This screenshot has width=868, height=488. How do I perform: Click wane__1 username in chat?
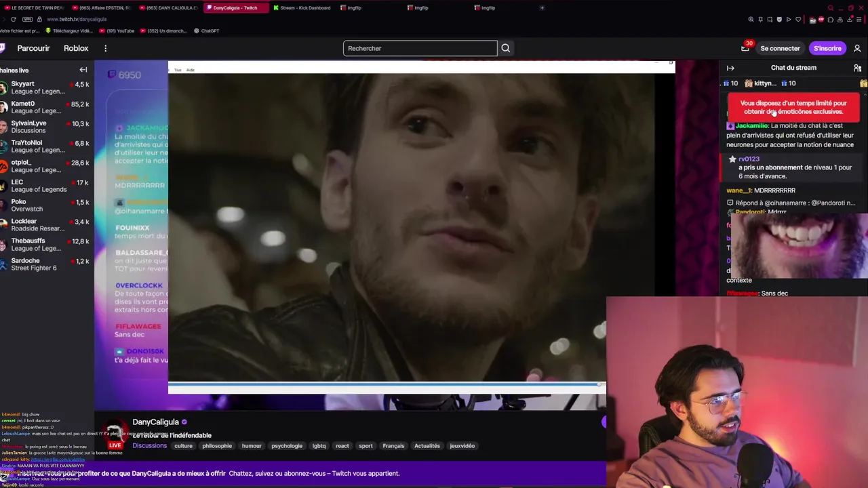click(x=738, y=190)
